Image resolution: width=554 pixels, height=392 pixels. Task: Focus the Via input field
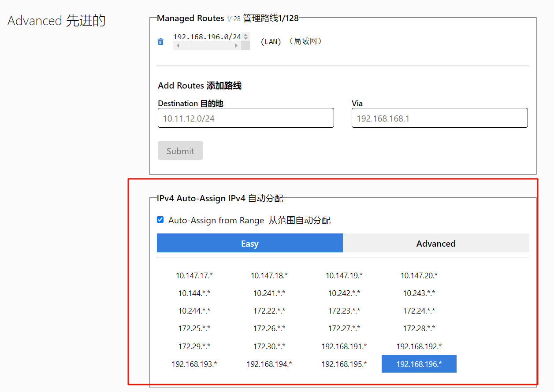point(439,118)
